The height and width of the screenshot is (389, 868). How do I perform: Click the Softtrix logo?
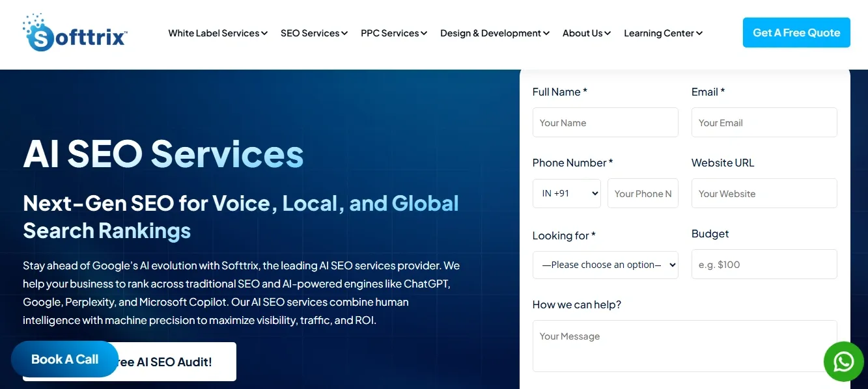[75, 33]
